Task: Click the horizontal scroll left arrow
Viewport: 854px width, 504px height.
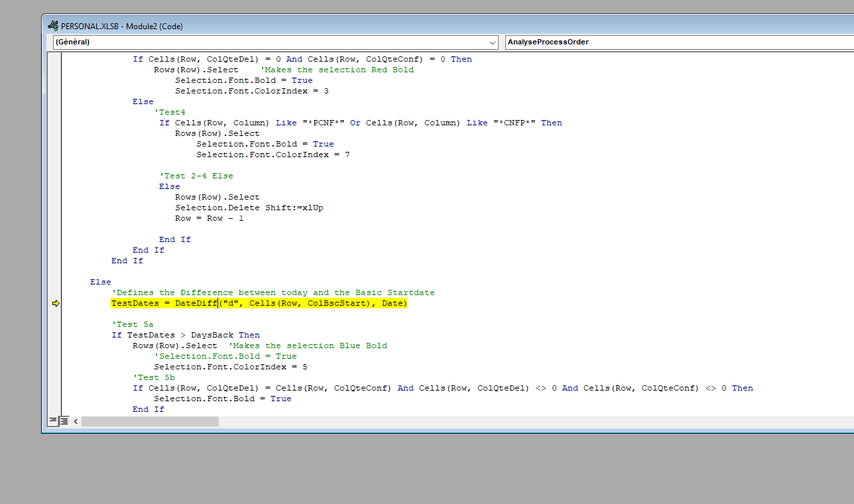Action: point(76,421)
